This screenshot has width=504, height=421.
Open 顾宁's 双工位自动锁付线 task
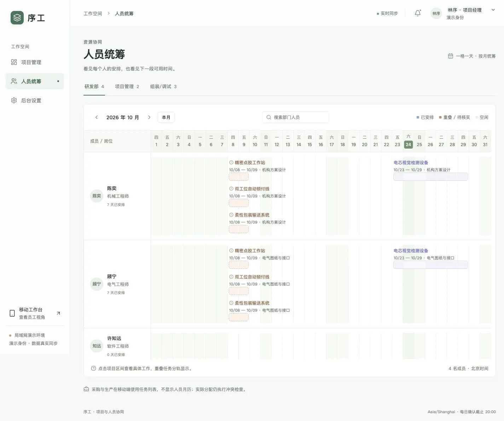click(x=252, y=277)
